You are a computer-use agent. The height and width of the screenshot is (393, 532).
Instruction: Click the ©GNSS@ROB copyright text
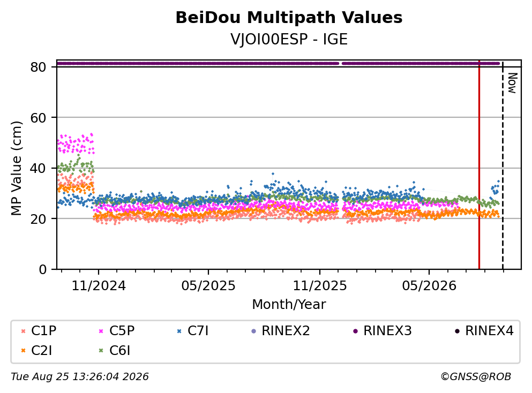point(476,377)
